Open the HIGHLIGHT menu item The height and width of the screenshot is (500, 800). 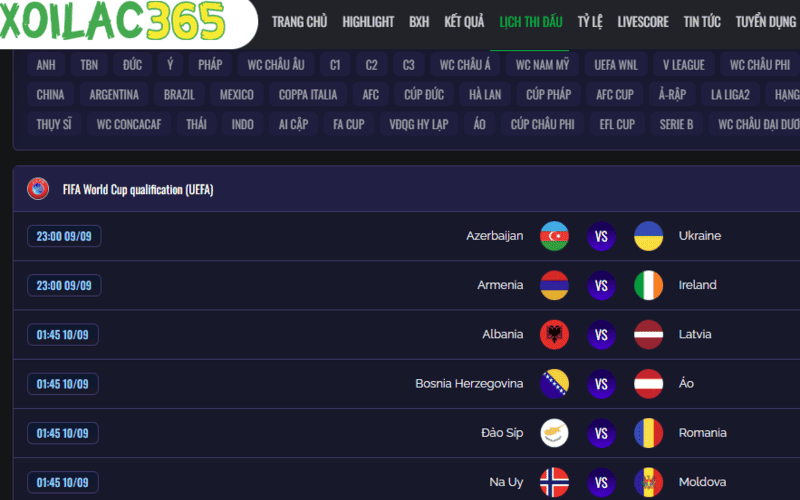click(368, 22)
